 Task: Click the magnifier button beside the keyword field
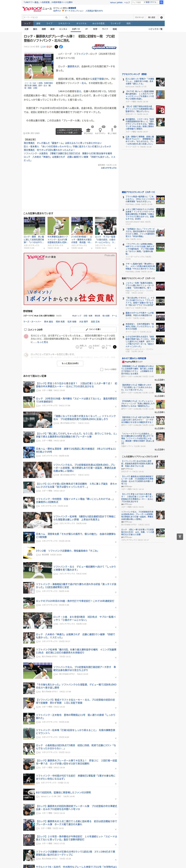66,18
